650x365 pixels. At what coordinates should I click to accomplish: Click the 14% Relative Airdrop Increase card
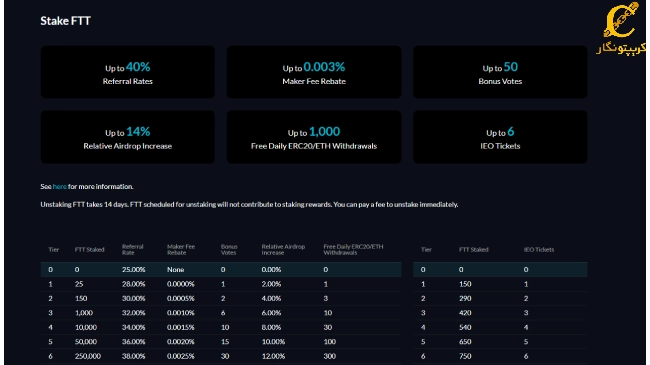coord(128,137)
